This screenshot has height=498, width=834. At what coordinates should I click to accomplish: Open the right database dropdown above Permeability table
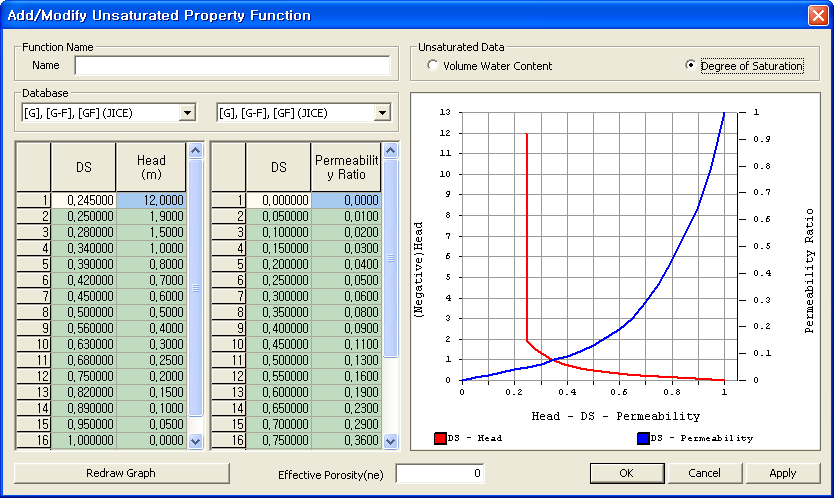click(382, 113)
